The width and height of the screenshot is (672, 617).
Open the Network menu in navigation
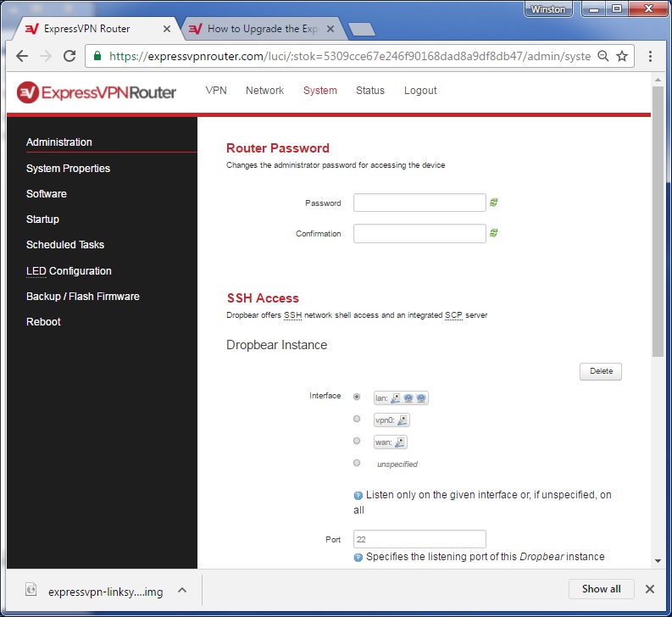point(264,91)
